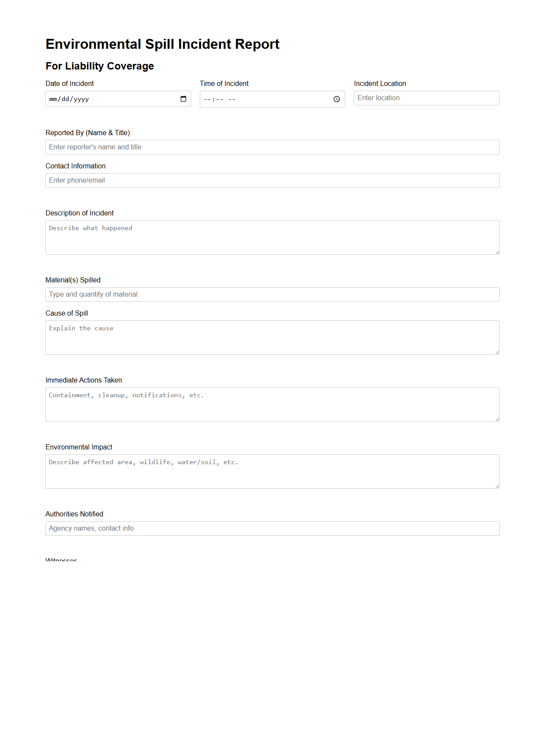Click the resize handle of Description textarea

(x=497, y=253)
